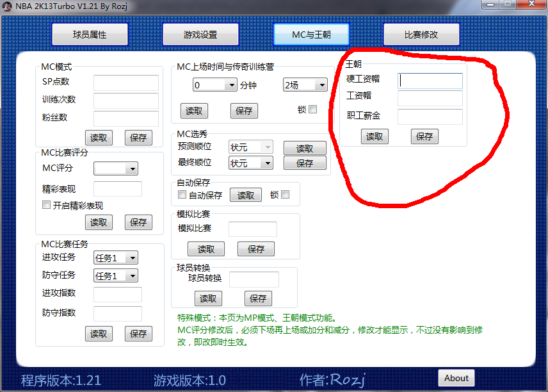Close the NBA 2K13Turbo window

[531, 4]
